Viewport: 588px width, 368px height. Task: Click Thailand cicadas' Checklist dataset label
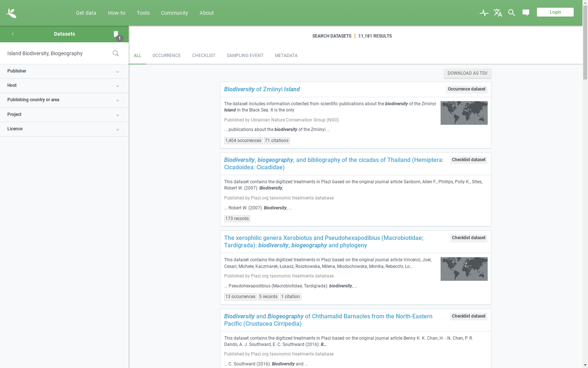coord(469,160)
